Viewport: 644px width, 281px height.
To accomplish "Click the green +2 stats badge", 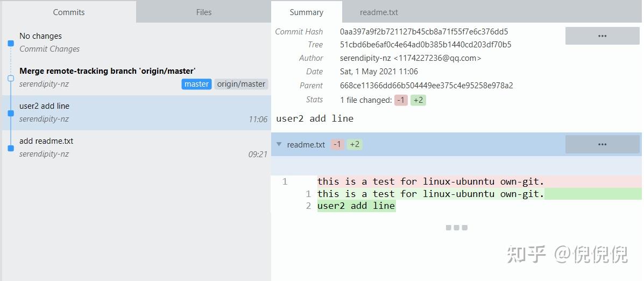I will point(418,100).
